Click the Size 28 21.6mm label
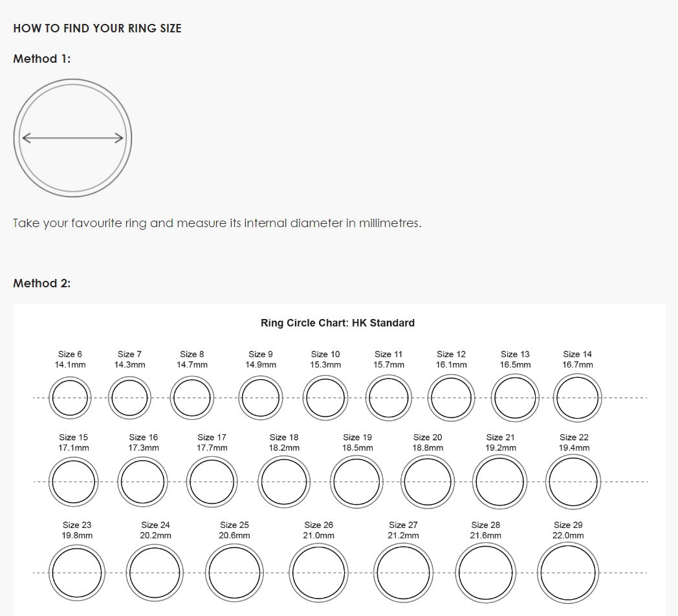 click(485, 530)
